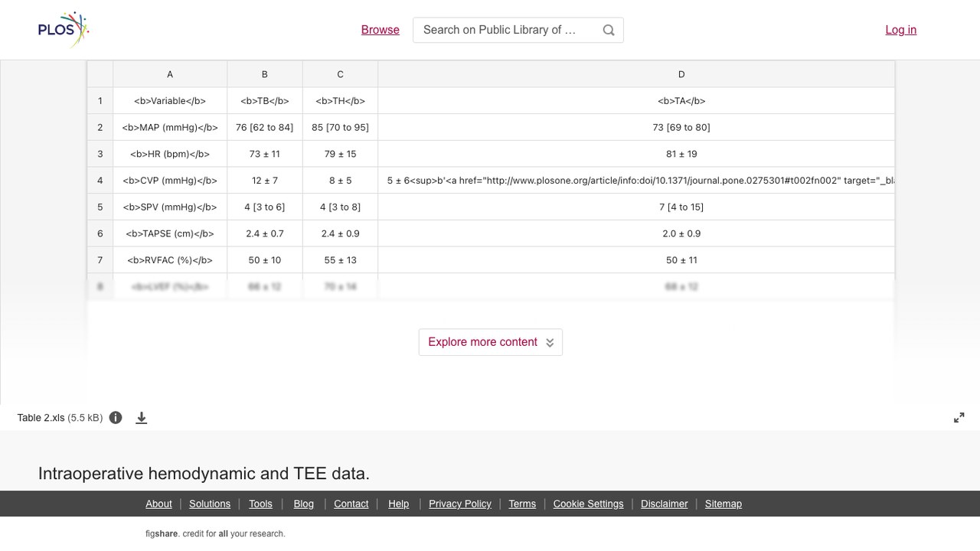Open the Solutions footer link

pyautogui.click(x=210, y=504)
